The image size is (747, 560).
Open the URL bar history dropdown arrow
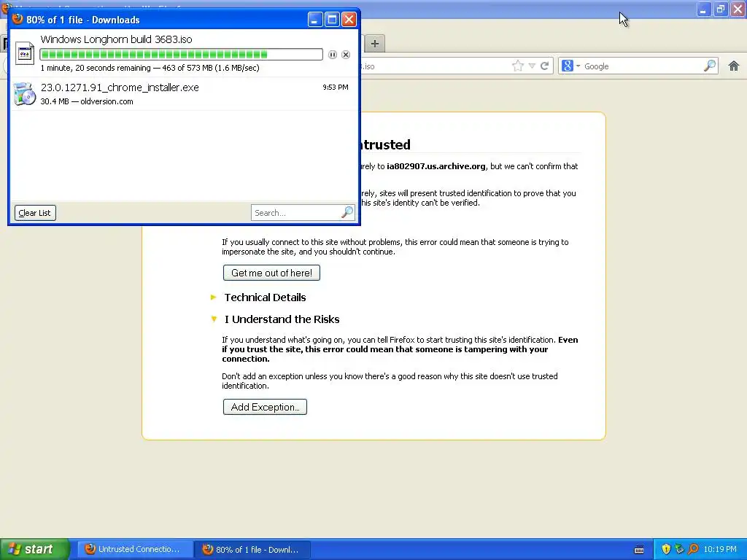pyautogui.click(x=532, y=66)
